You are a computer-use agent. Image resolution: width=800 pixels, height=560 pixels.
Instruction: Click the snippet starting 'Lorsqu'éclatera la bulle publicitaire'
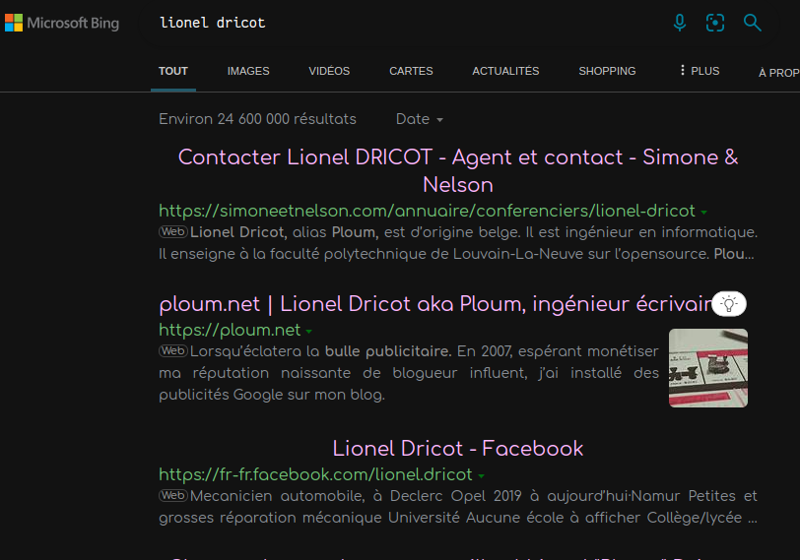pos(409,373)
